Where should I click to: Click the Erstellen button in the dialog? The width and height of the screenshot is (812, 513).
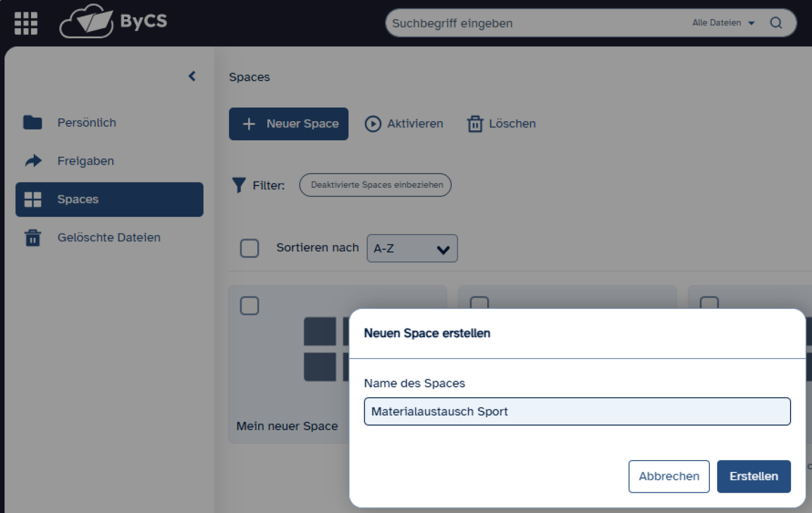[x=754, y=476]
